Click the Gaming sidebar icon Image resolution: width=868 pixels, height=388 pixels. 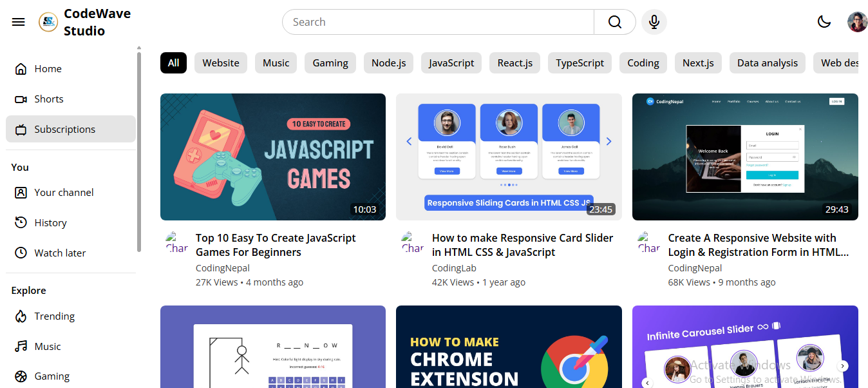pos(21,376)
